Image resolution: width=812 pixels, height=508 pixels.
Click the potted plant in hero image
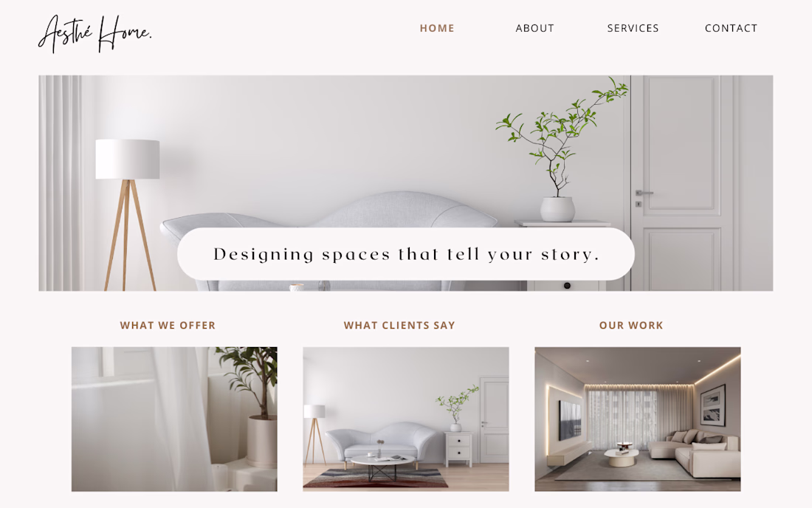[x=561, y=150]
